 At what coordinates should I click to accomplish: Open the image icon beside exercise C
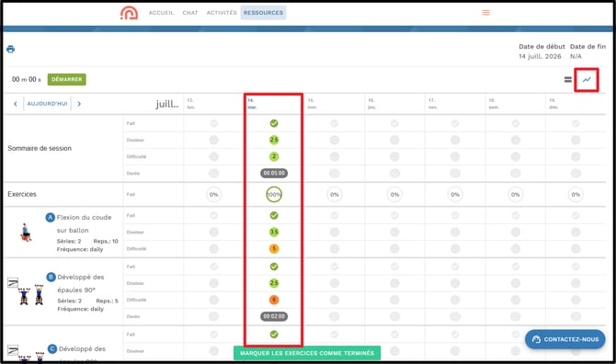tap(13, 350)
